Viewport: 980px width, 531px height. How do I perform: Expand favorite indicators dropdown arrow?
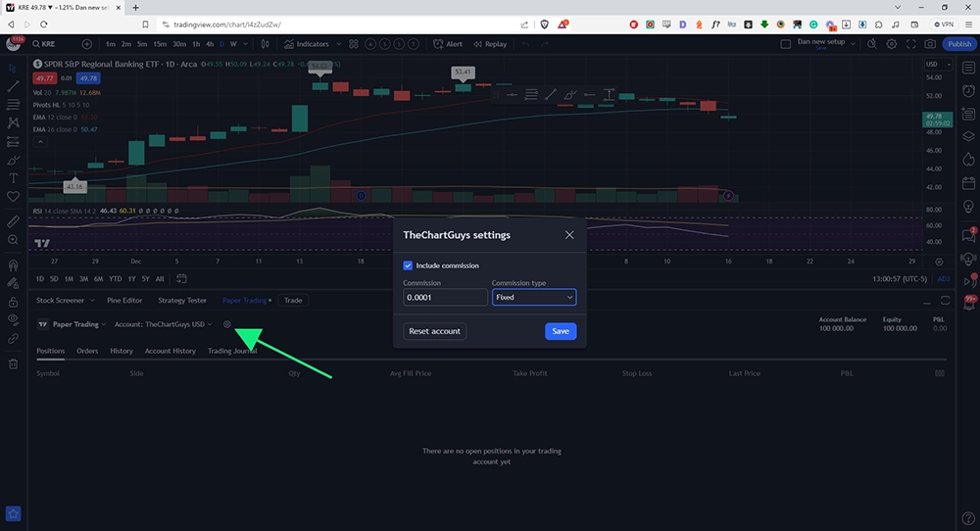pyautogui.click(x=339, y=44)
